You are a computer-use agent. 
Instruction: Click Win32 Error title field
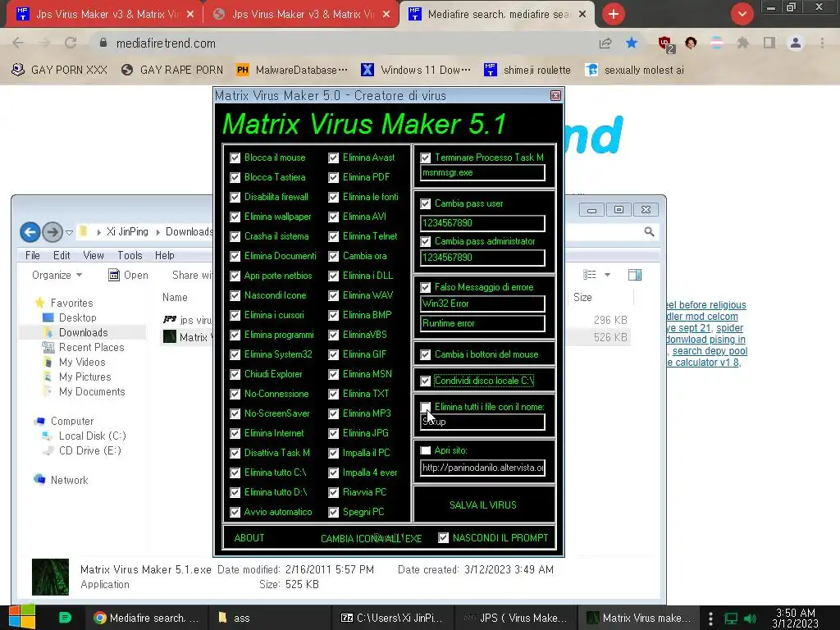(482, 304)
